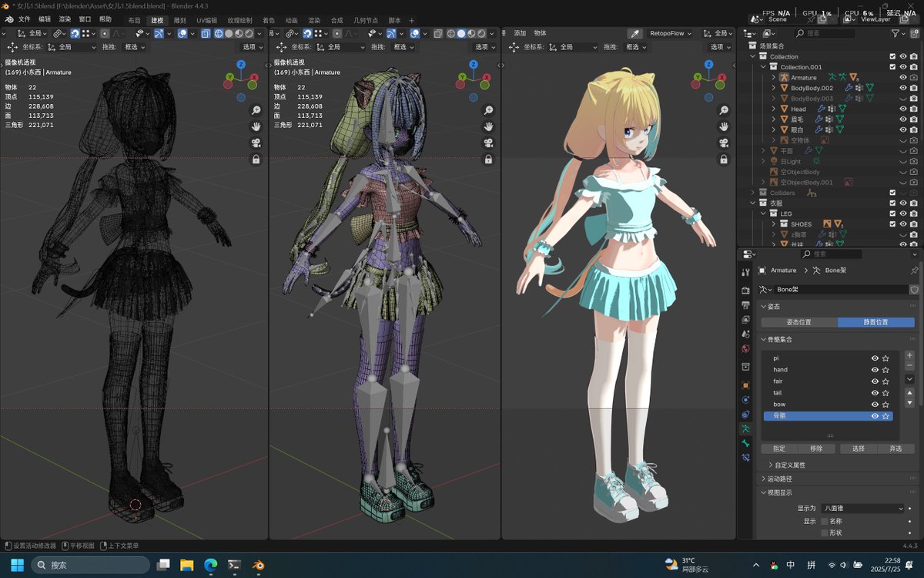Open the Tool properties tab
This screenshot has width=924, height=578.
745,272
